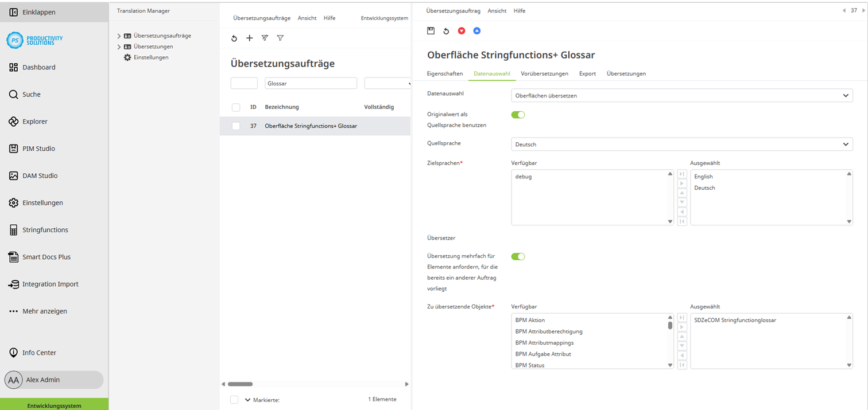Open the Vollständig filter dropdown

387,84
